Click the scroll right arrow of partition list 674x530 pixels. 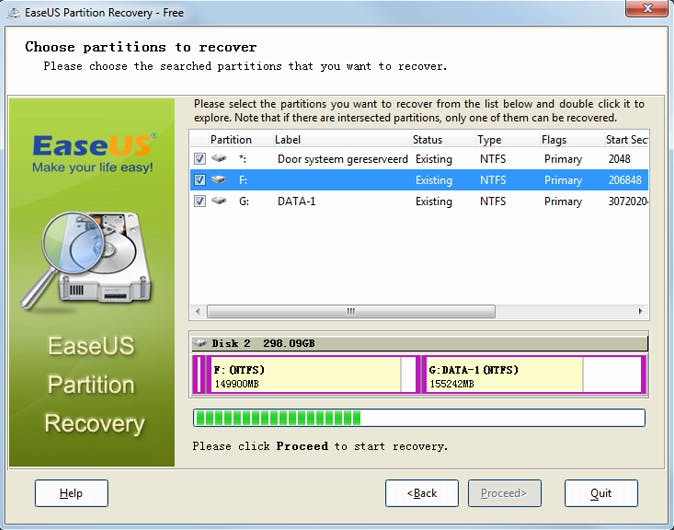640,311
